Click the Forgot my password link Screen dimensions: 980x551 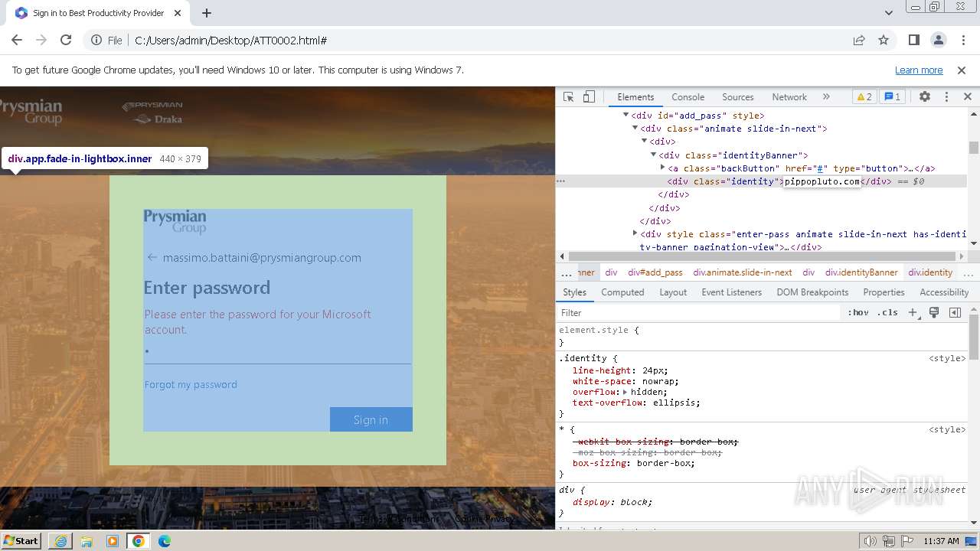[191, 384]
